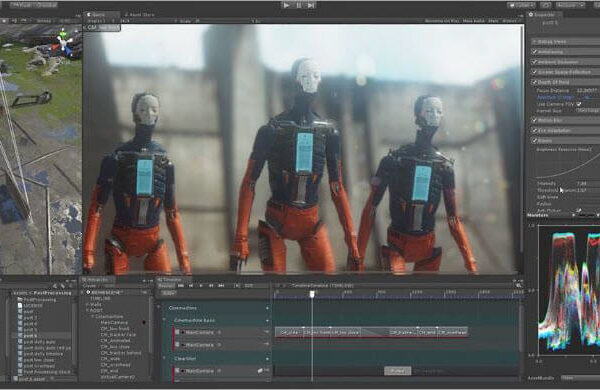Click the cloud icon in the top right toolbar

[546, 5]
